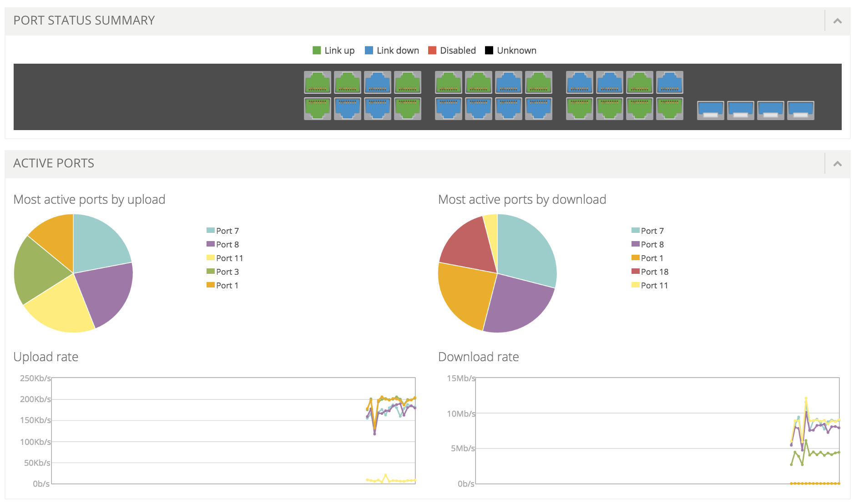
Task: Select fourth top-row green port in middle group
Action: click(x=539, y=82)
